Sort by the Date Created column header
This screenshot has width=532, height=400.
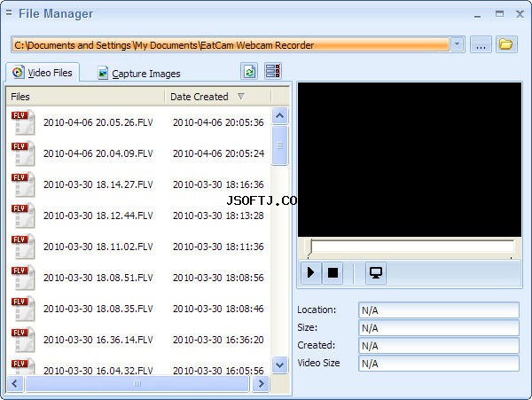[x=218, y=97]
